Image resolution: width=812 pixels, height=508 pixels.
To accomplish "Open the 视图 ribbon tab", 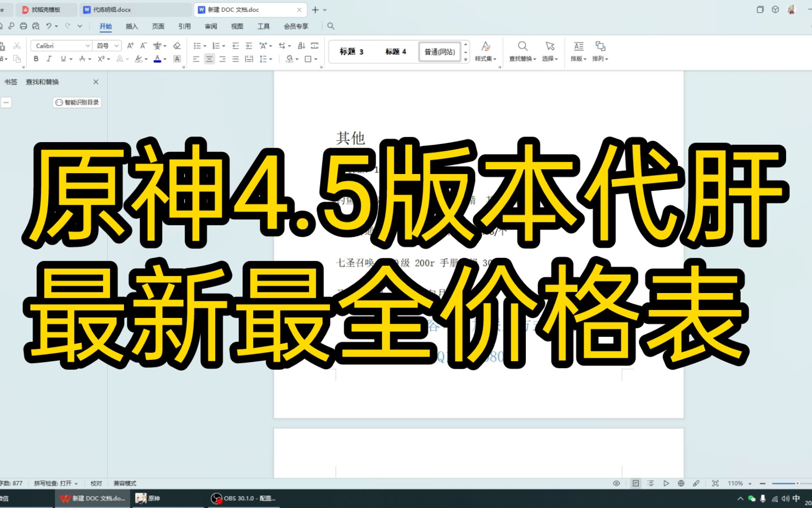I will pyautogui.click(x=237, y=26).
